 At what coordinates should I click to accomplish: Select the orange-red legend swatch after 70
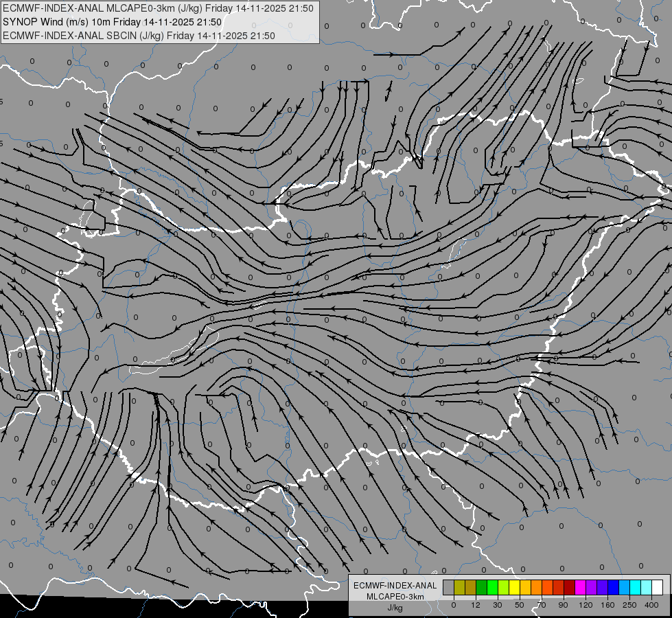pyautogui.click(x=548, y=587)
